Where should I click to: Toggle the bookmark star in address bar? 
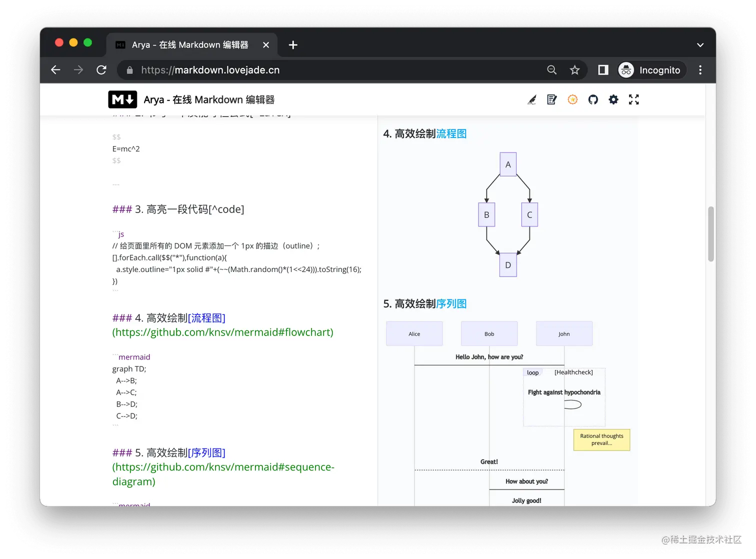574,69
